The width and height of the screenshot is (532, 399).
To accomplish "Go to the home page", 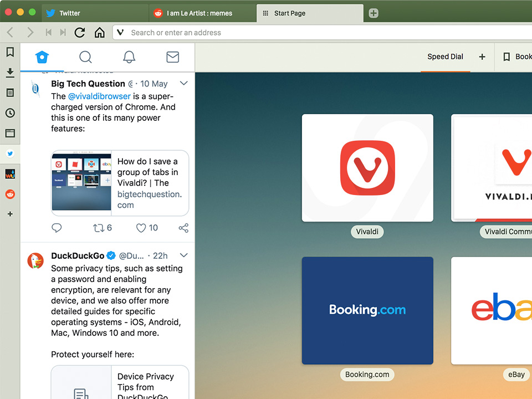I will point(99,32).
